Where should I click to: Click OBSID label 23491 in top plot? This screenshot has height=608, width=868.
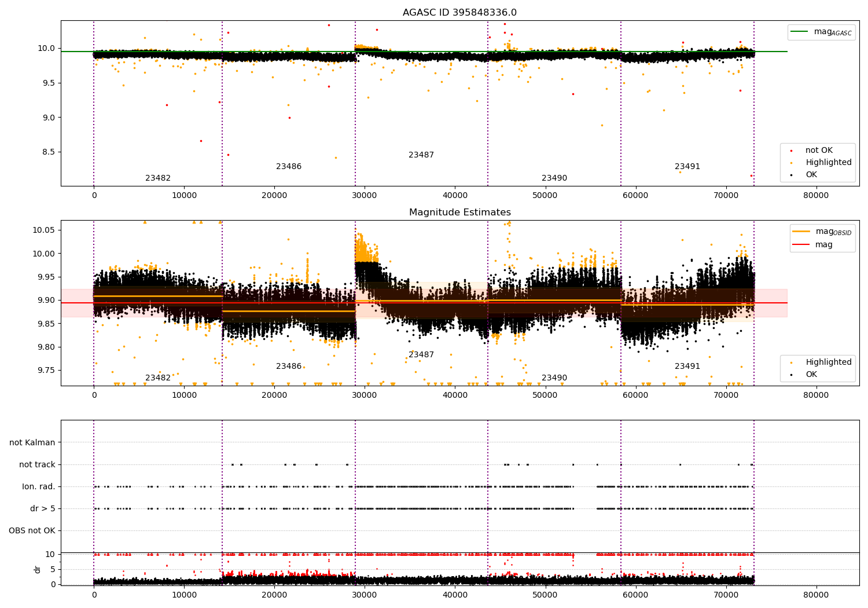[687, 167]
